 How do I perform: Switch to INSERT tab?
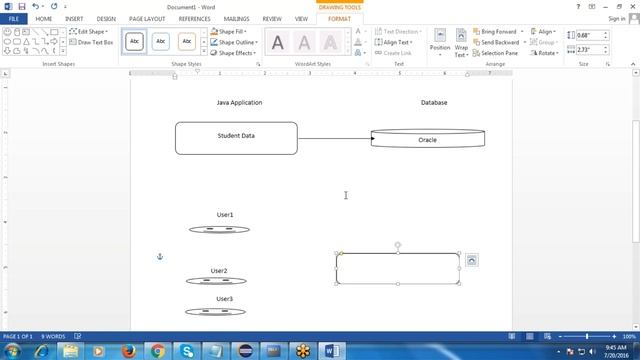tap(74, 19)
